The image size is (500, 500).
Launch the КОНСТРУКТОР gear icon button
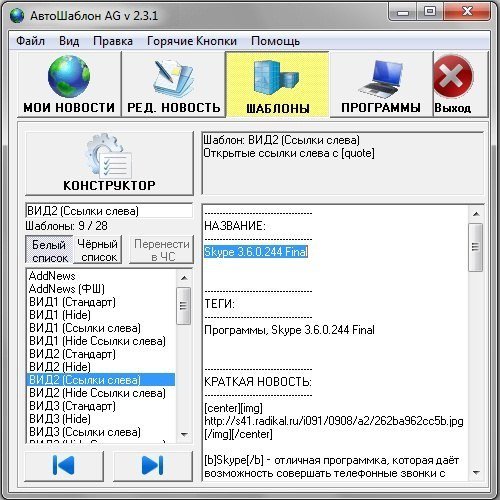[109, 163]
